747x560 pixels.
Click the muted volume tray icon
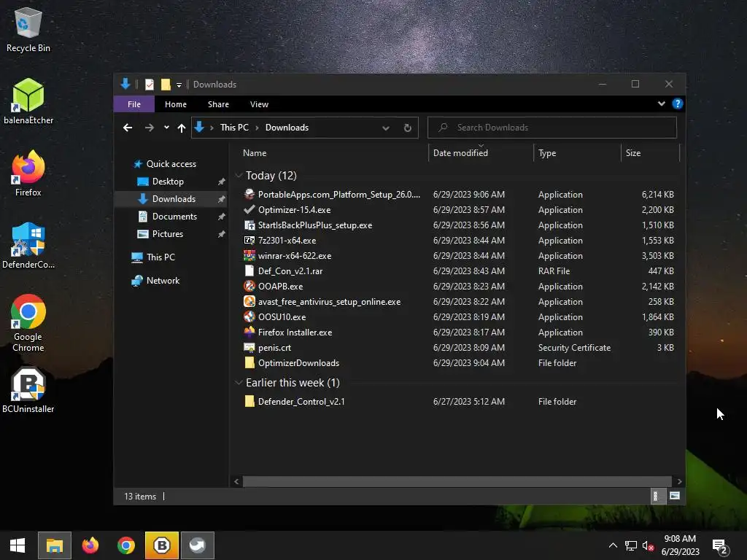pyautogui.click(x=648, y=545)
